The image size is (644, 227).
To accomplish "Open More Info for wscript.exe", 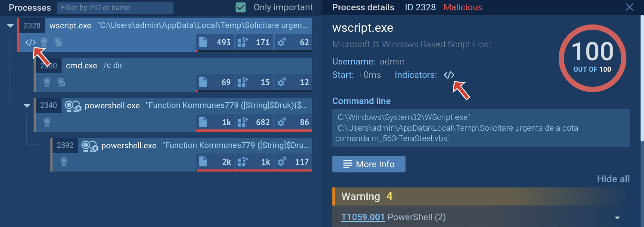I will coord(369,164).
